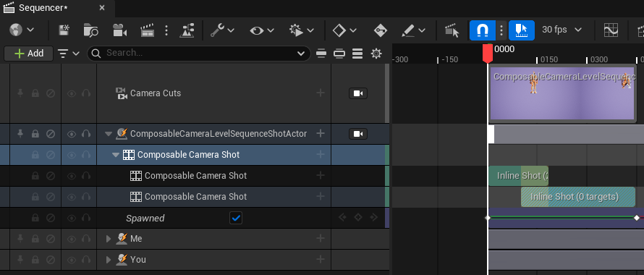
Task: Toggle eye visibility on Me row
Action: pos(72,239)
